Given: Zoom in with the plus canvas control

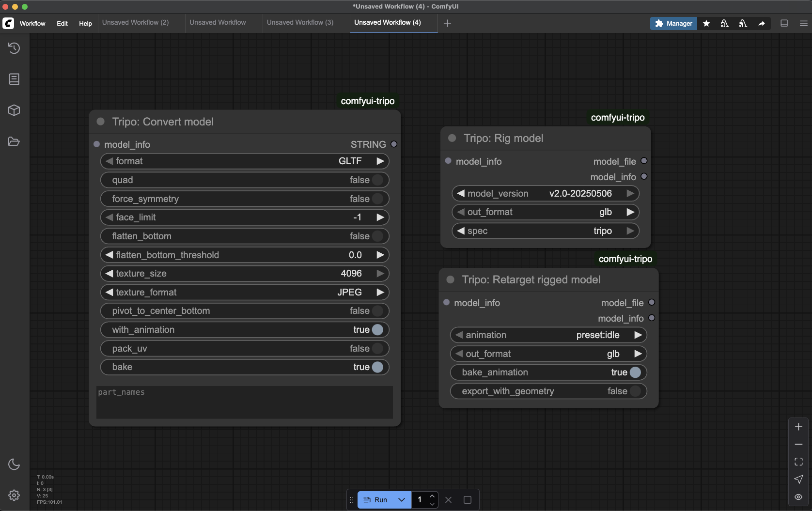Looking at the screenshot, I should pos(799,427).
